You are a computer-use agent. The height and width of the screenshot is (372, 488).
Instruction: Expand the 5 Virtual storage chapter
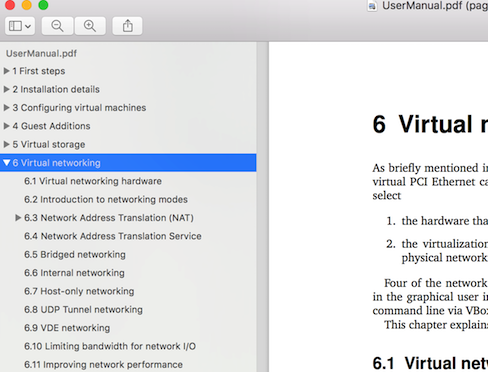(6, 144)
